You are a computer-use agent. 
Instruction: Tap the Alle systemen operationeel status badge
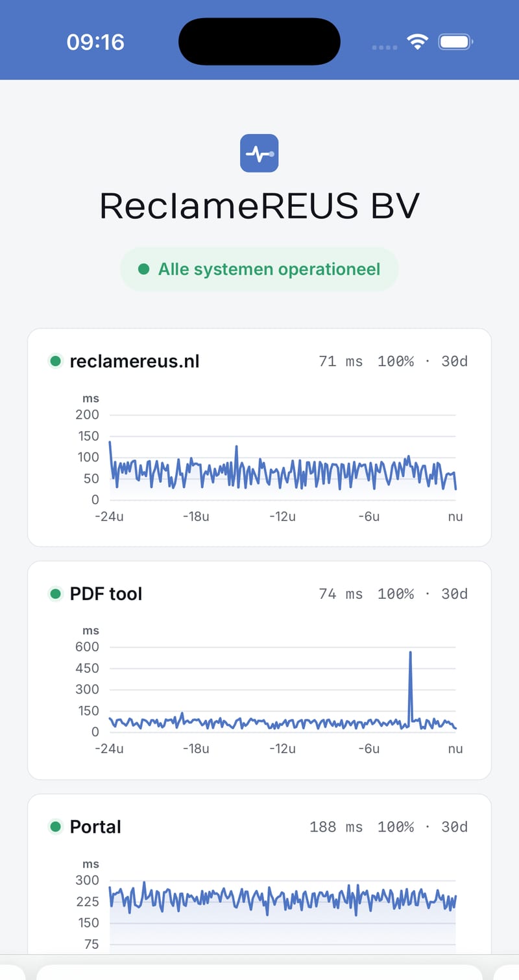pos(259,269)
